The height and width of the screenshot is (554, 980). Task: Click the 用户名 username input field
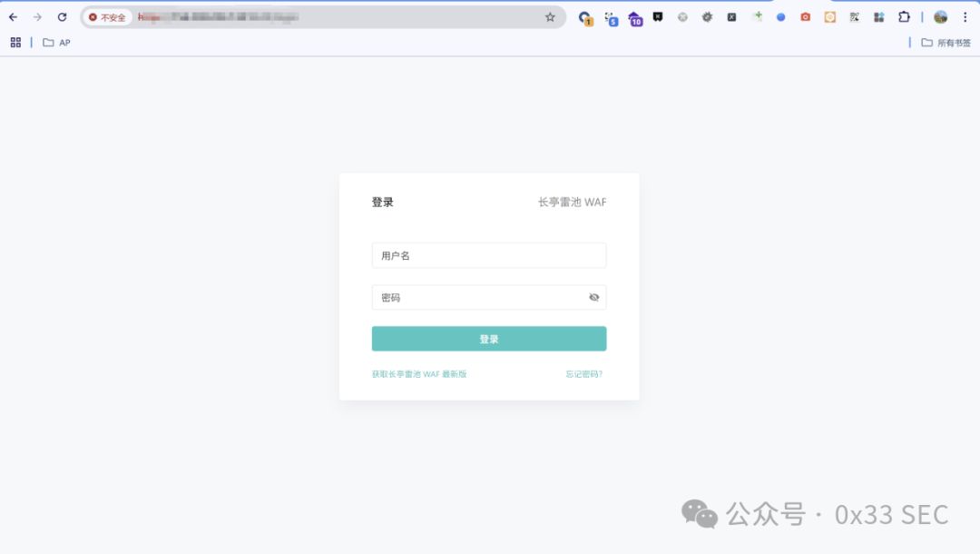coord(488,255)
